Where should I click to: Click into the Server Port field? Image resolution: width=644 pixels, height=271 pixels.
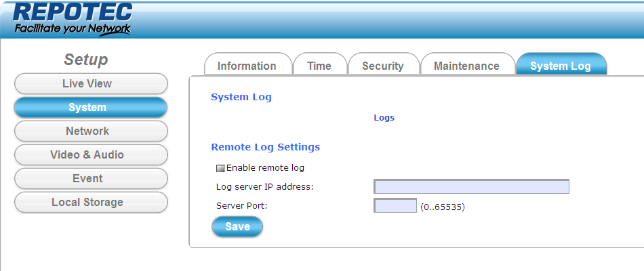[395, 206]
